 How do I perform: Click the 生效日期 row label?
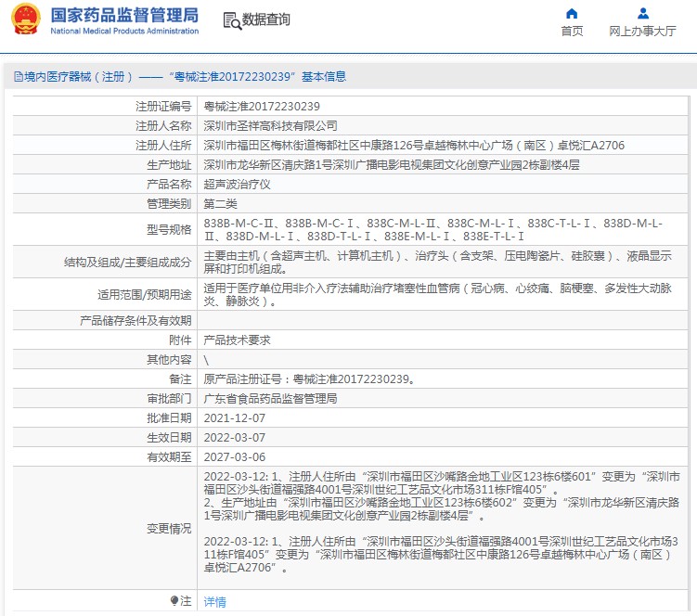tap(169, 438)
